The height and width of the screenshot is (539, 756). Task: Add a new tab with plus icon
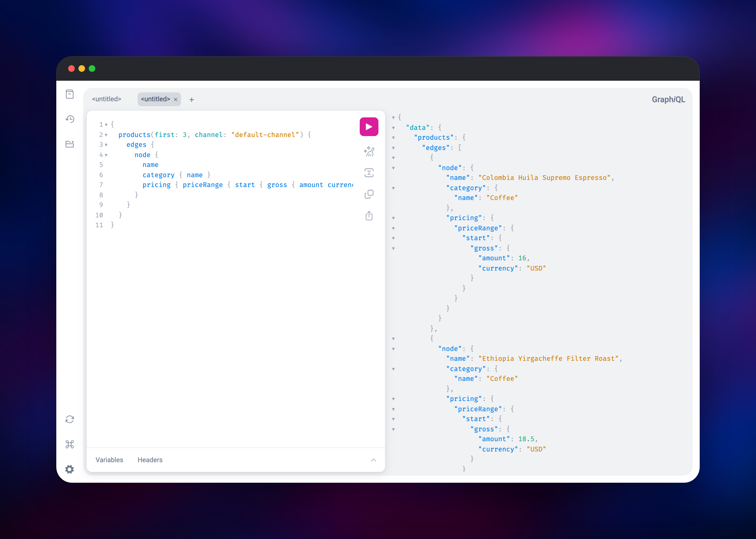(192, 100)
